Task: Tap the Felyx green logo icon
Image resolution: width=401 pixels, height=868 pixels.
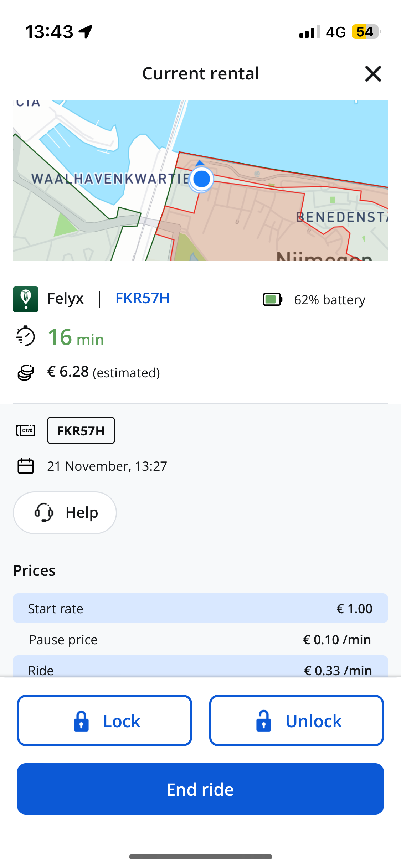Action: (26, 299)
